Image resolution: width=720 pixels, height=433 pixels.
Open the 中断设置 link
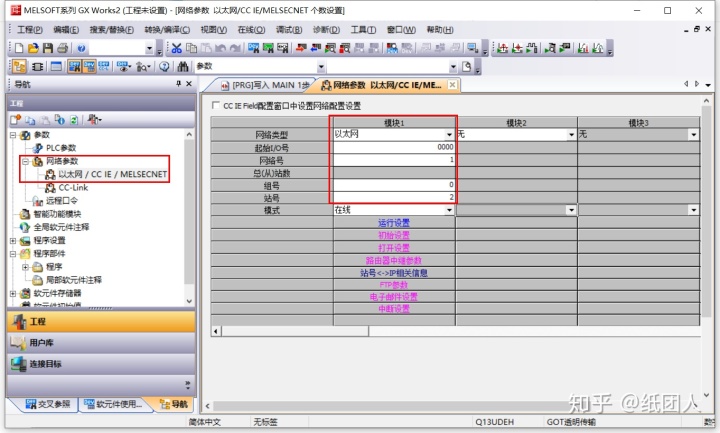point(394,309)
